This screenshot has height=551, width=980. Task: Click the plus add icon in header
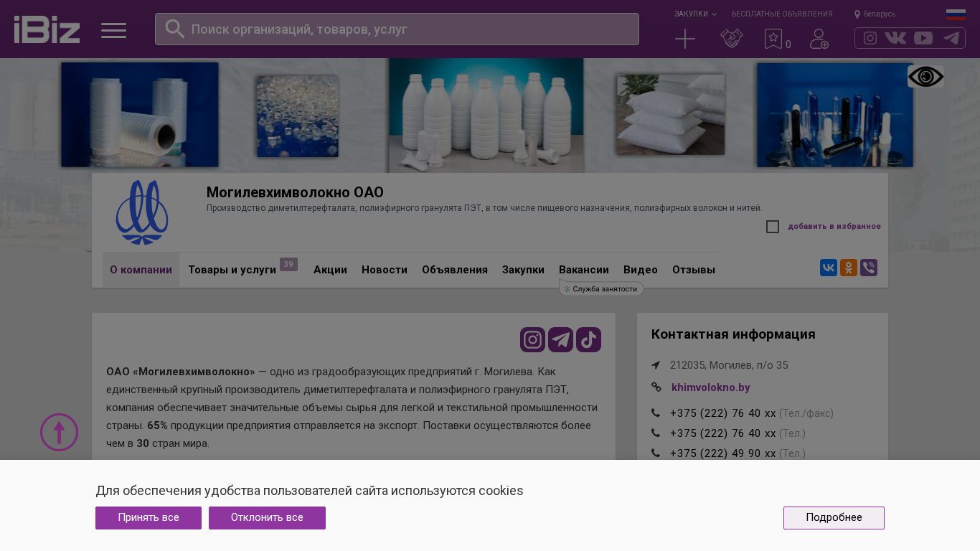[685, 39]
